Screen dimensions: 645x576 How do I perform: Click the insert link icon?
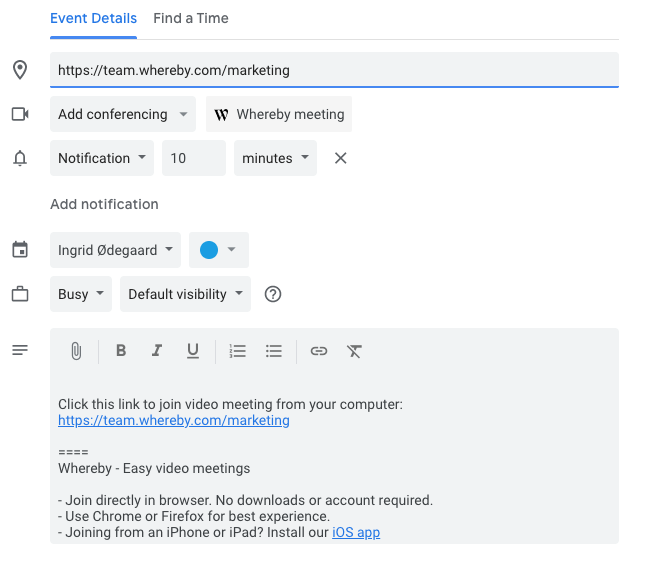click(319, 351)
